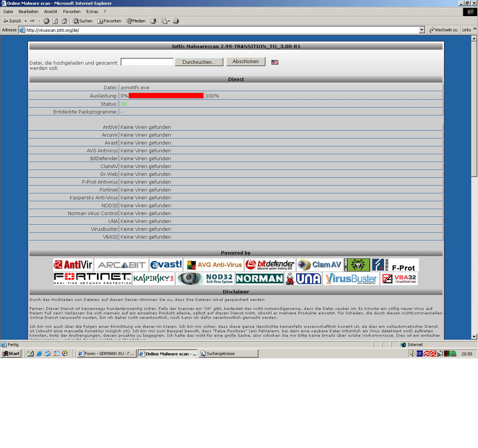Click the NOD32 eye logo
This screenshot has height=448, width=478.
[205, 279]
